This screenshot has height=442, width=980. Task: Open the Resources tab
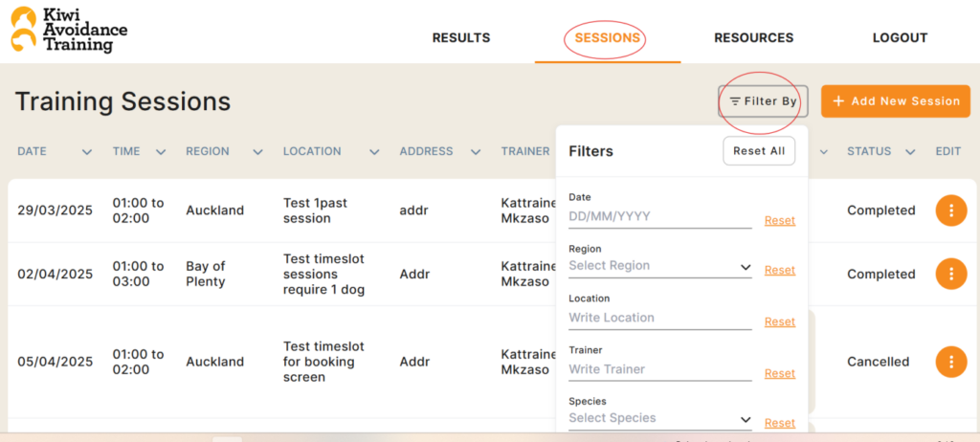[754, 38]
